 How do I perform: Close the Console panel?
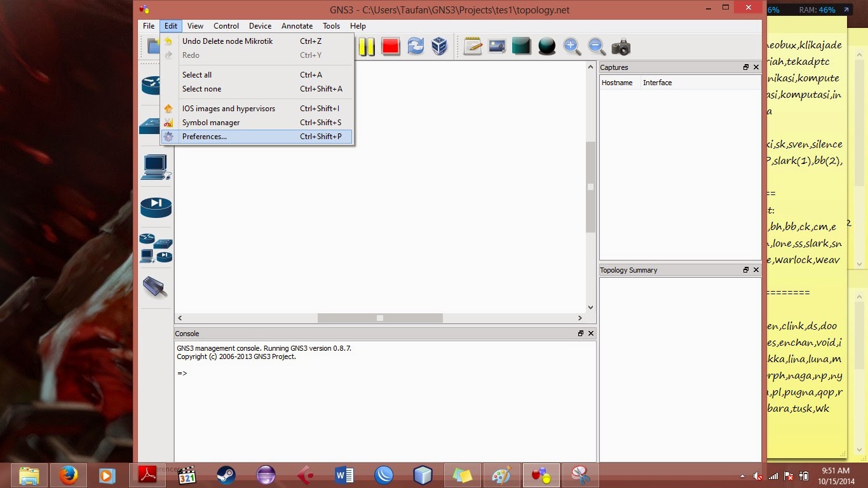pos(591,334)
